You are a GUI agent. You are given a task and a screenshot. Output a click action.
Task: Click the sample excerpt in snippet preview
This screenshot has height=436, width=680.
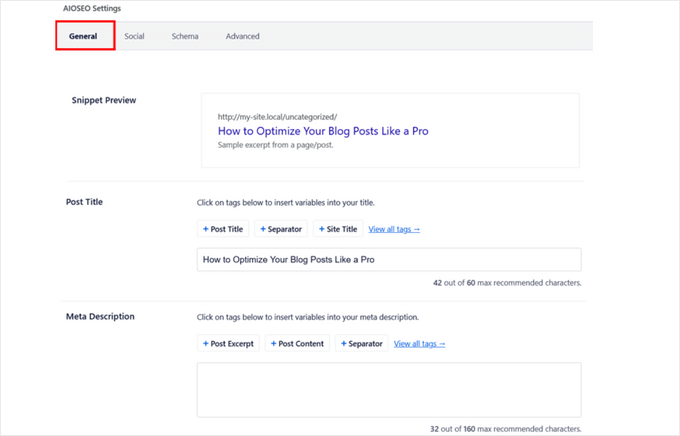[274, 145]
